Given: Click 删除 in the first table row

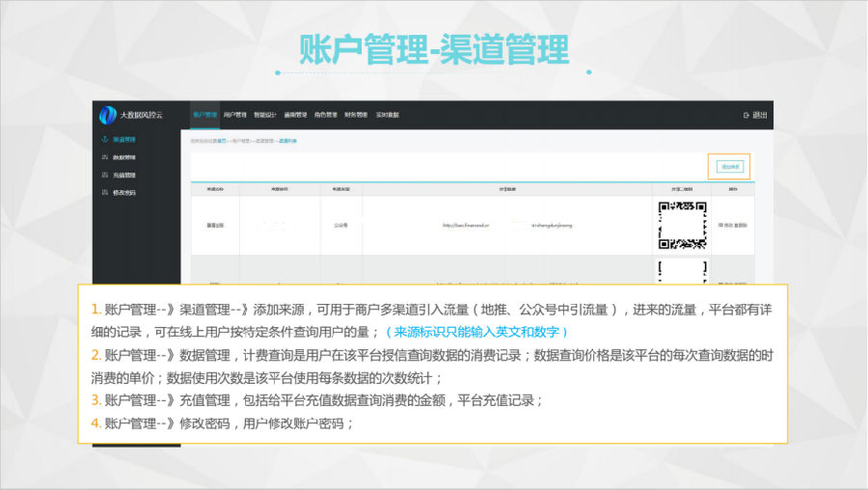Looking at the screenshot, I should click(x=741, y=225).
